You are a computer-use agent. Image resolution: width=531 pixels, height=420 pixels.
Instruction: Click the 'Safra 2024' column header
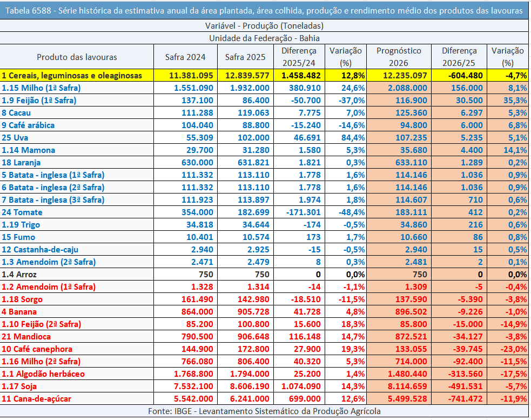(185, 57)
